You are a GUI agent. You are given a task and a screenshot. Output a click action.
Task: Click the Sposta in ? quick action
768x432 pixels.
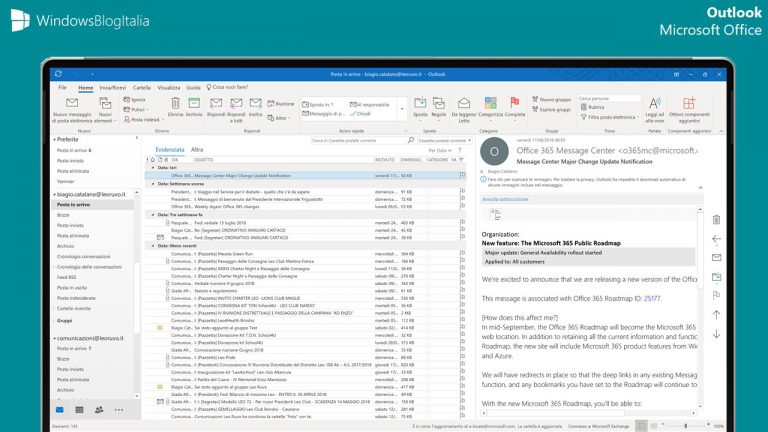[318, 104]
